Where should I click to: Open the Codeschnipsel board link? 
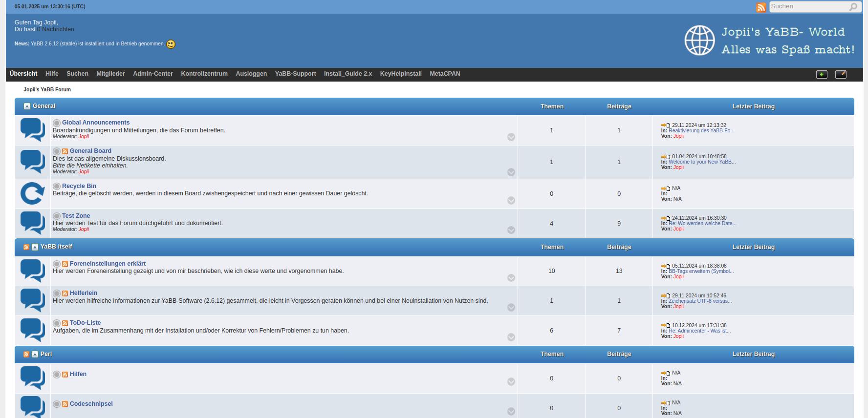click(x=91, y=404)
